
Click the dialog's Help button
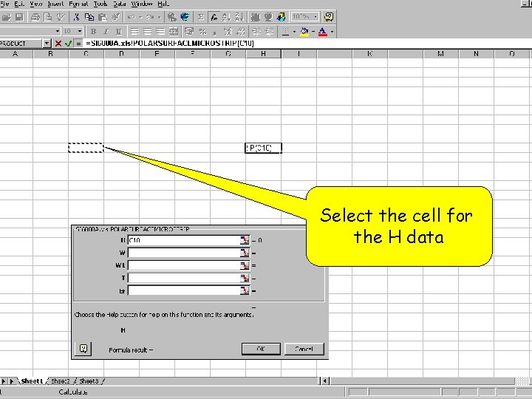[x=83, y=349]
